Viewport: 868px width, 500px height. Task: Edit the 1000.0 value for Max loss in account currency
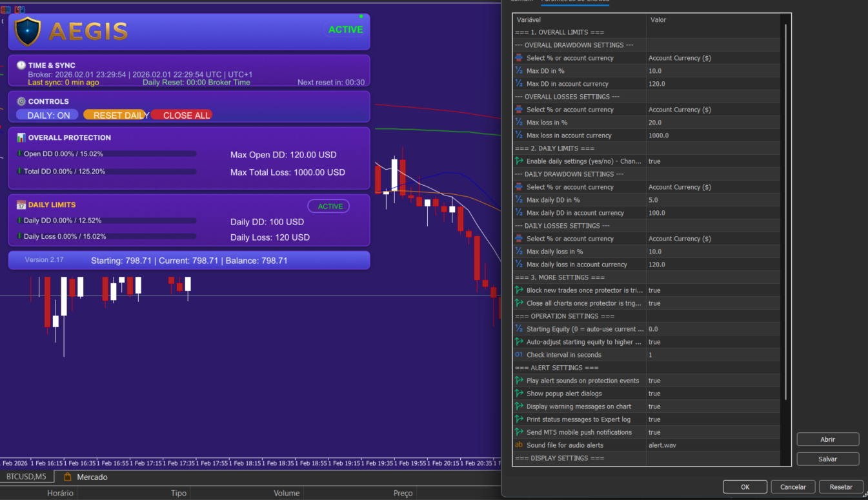713,135
